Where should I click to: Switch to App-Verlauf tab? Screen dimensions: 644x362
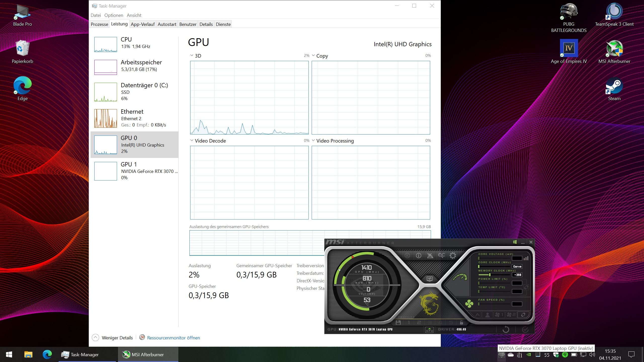click(x=143, y=24)
